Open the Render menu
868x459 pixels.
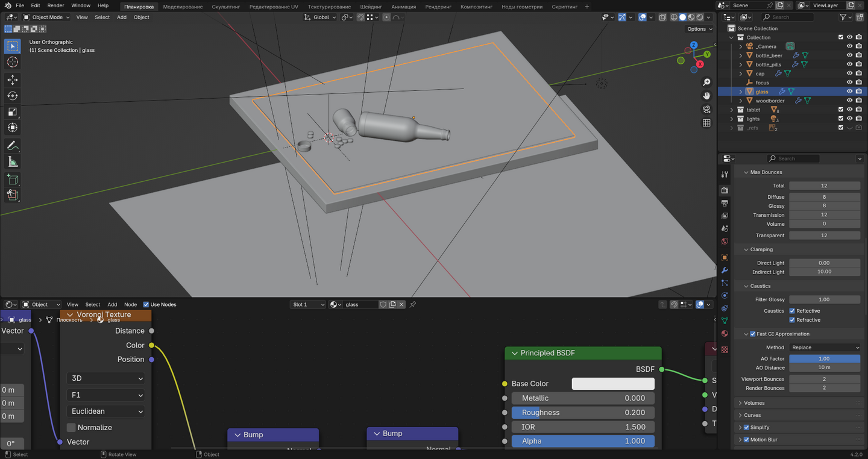[55, 5]
